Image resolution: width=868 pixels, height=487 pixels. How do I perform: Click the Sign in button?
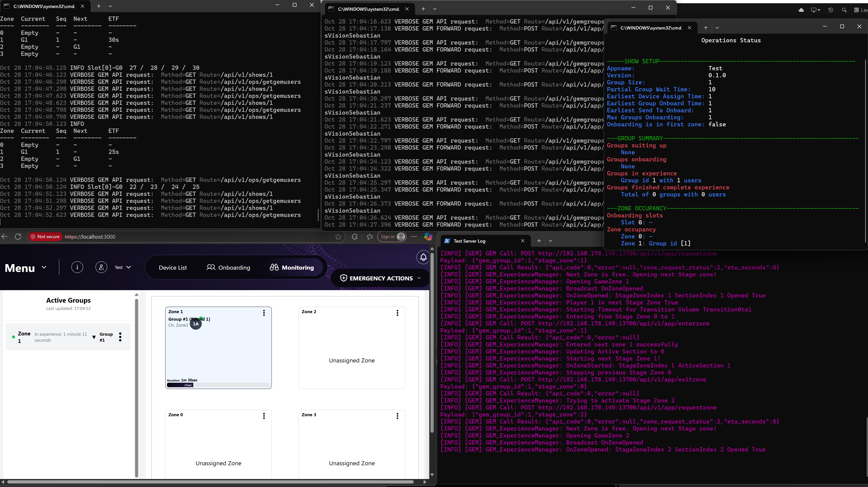click(x=391, y=237)
